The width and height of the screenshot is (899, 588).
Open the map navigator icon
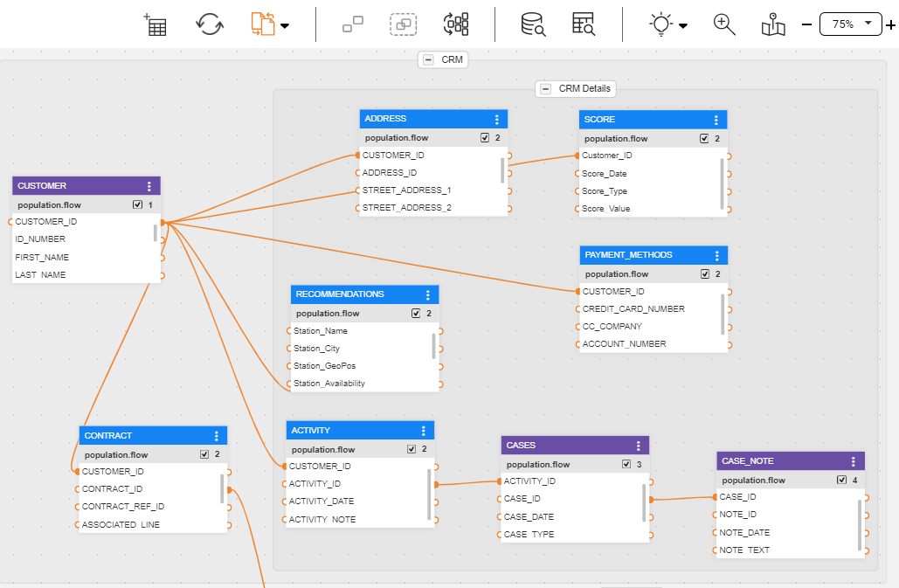772,24
